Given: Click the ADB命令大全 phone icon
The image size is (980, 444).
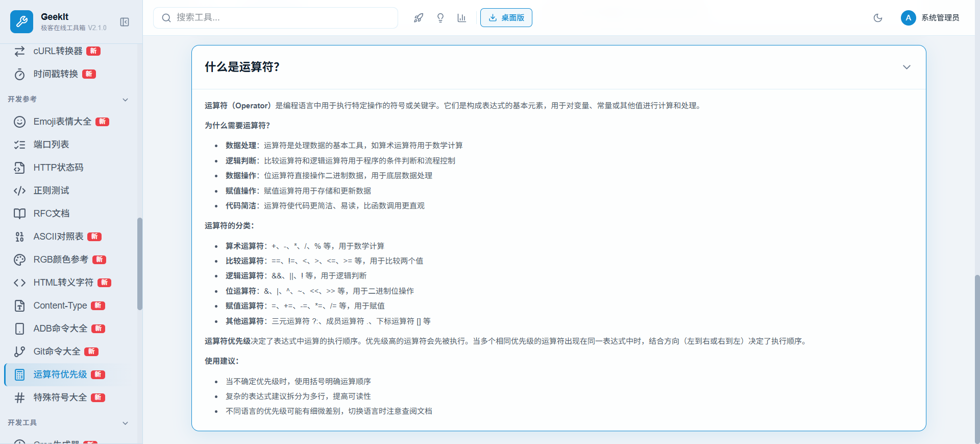Looking at the screenshot, I should click(19, 329).
